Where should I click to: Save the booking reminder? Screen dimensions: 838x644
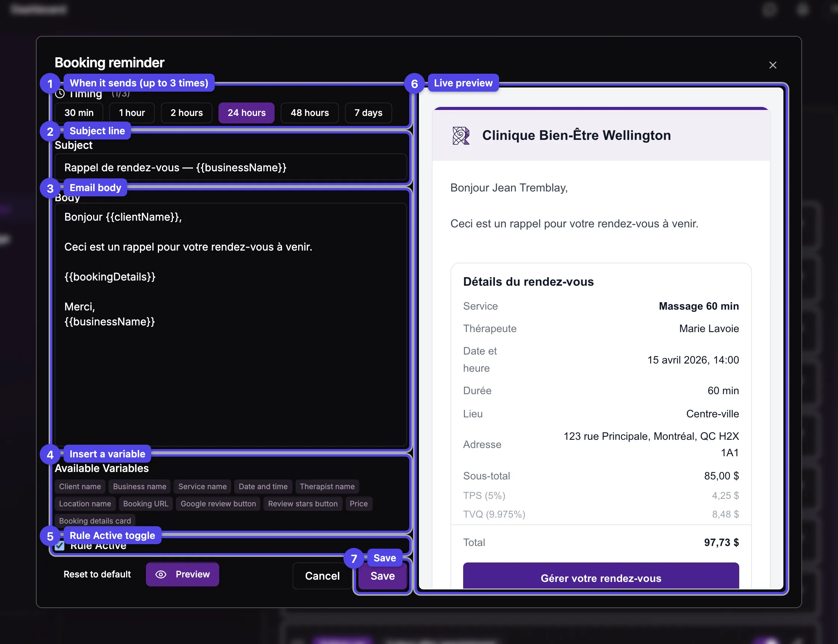tap(383, 576)
